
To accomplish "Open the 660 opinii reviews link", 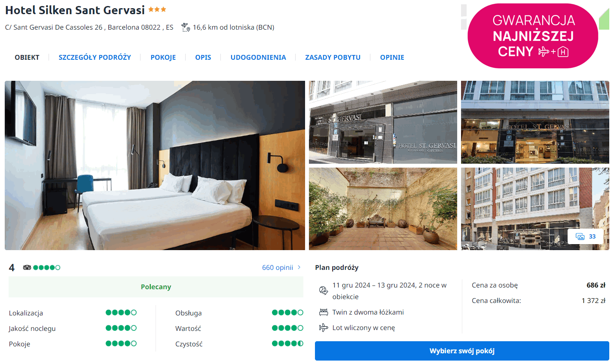I will [278, 267].
